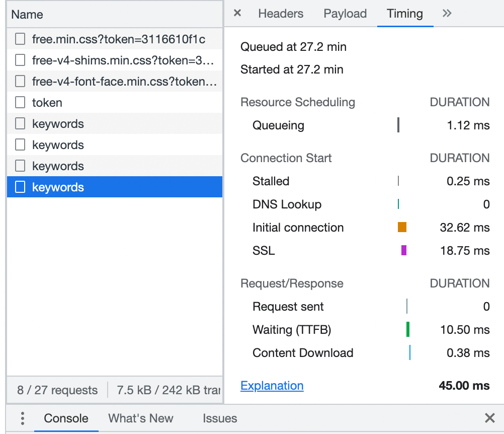The width and height of the screenshot is (504, 434).
Task: Show more tabs via double chevron
Action: point(447,14)
